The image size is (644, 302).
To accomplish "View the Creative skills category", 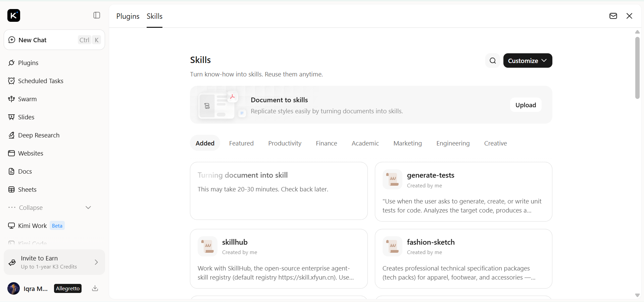I will pos(495,143).
